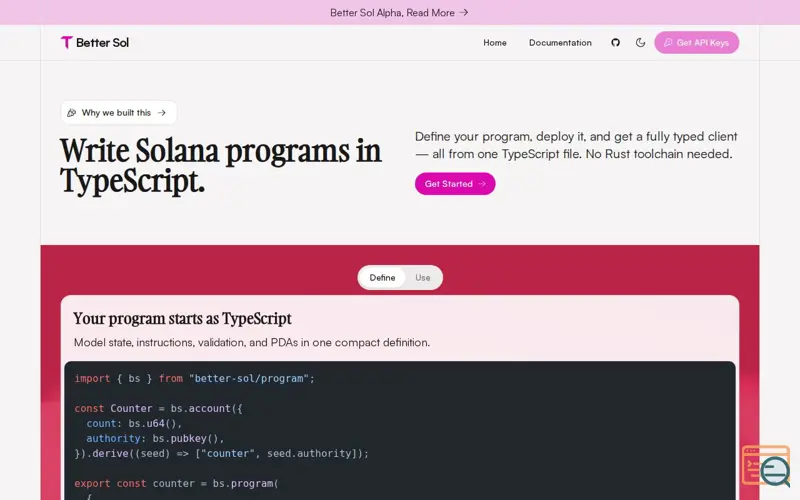Image resolution: width=800 pixels, height=500 pixels.
Task: Click the Better Sol brand name
Action: coord(103,43)
